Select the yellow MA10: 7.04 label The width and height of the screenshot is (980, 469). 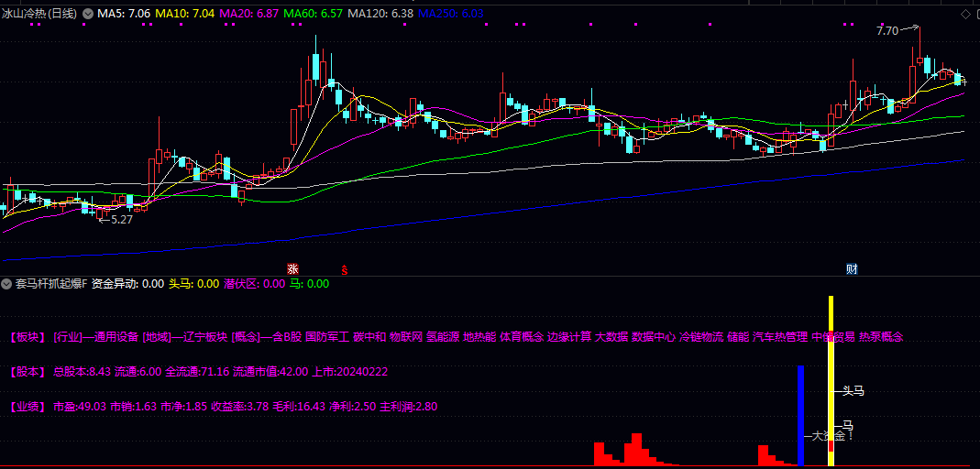point(185,14)
